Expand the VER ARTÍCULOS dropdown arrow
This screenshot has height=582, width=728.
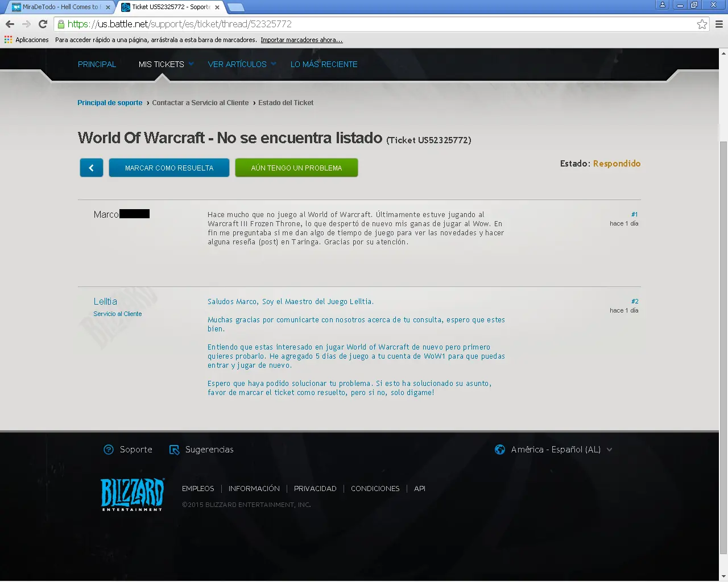tap(274, 64)
